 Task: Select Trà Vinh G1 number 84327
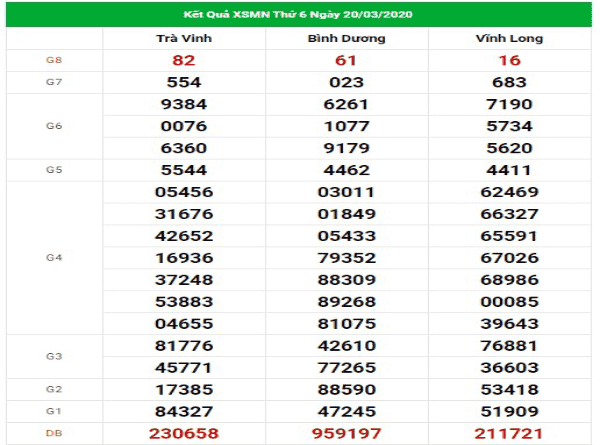pyautogui.click(x=185, y=410)
